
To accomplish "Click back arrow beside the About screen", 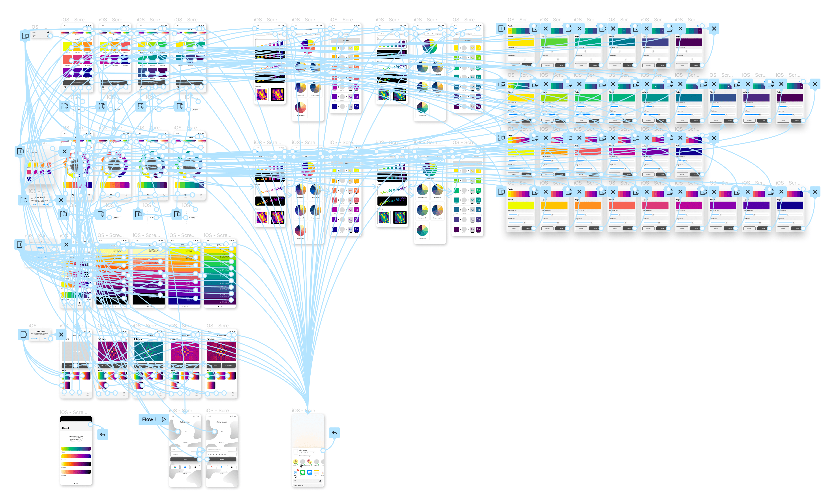I will (x=103, y=434).
